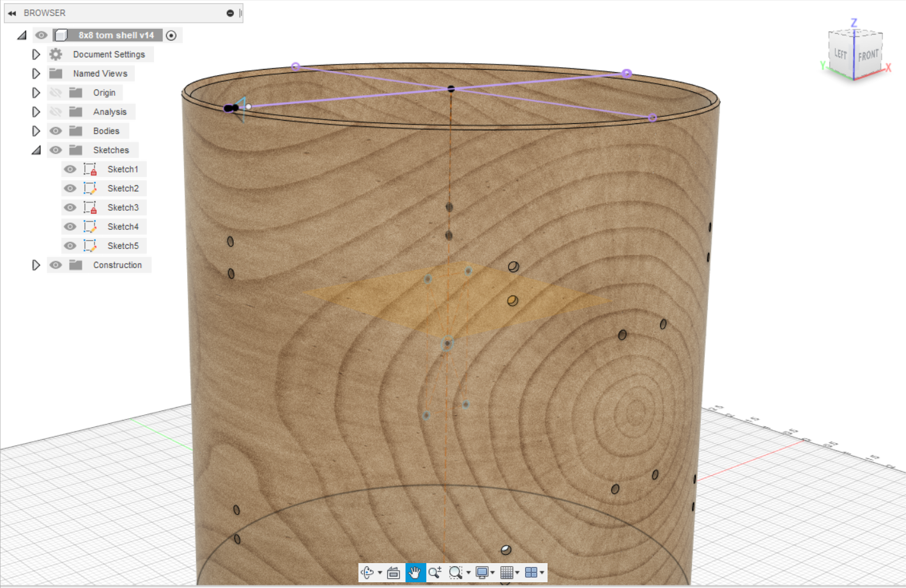Open the Grid and Snaps dropdown arrow

click(x=518, y=573)
